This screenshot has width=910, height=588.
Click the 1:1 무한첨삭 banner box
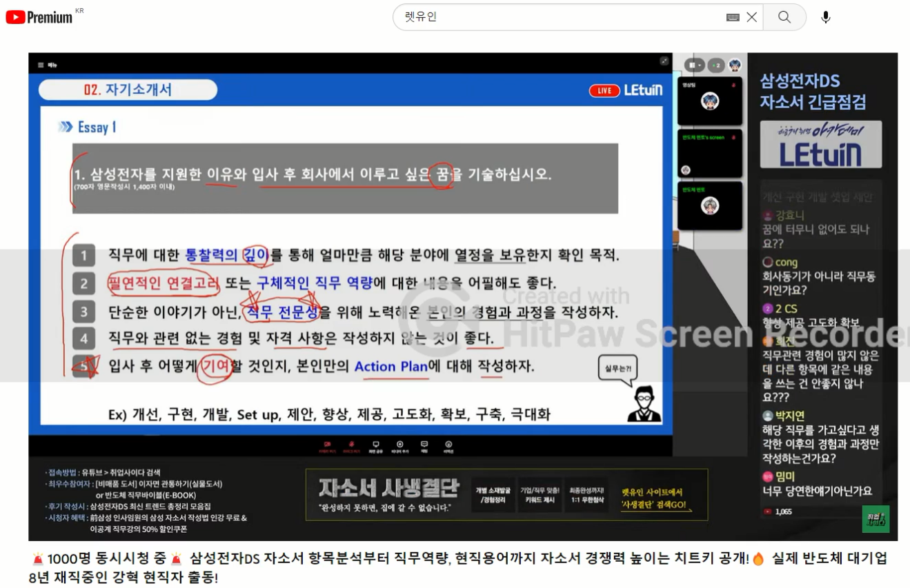coord(586,495)
